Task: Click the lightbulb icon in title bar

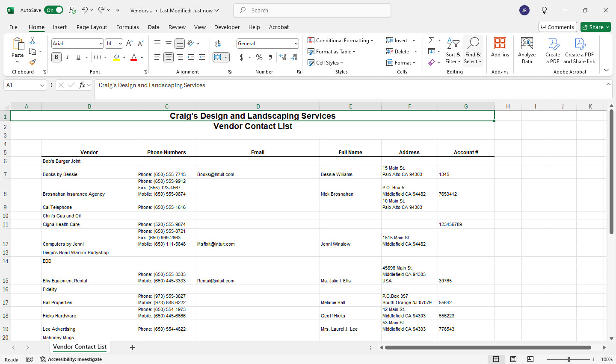Action: click(544, 10)
